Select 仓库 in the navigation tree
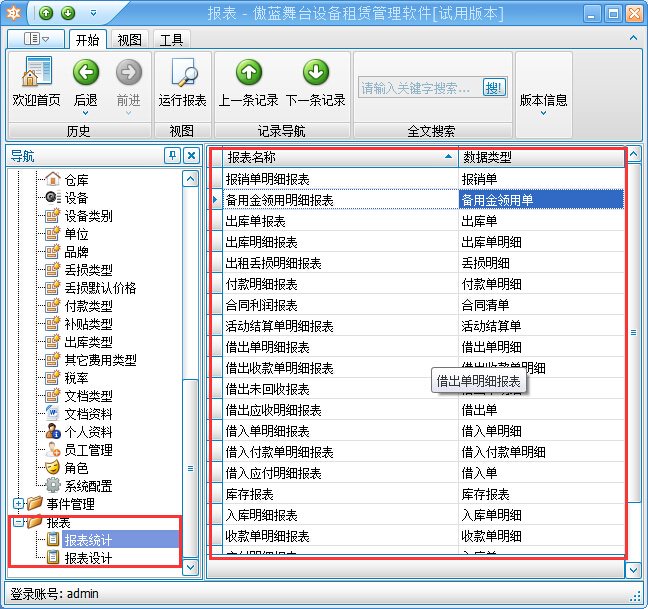Viewport: 648px width, 609px height. [x=76, y=180]
